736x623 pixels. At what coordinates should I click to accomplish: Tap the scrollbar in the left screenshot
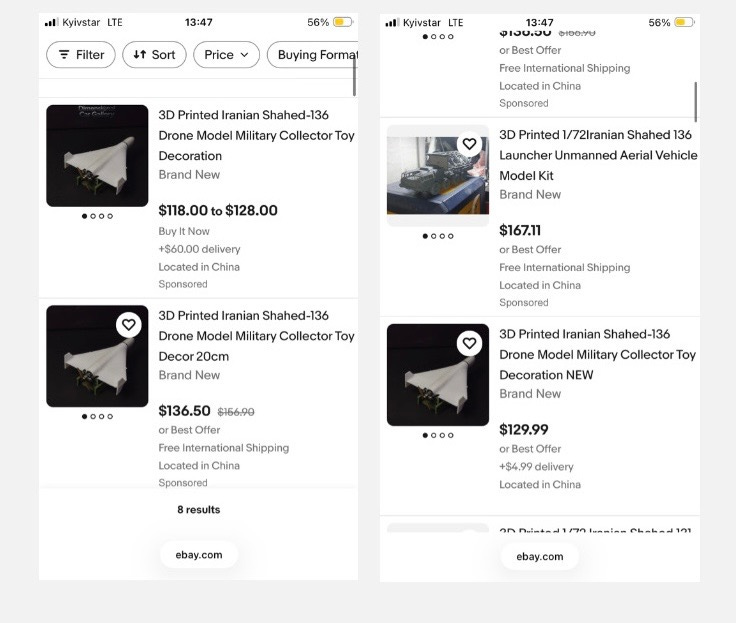pos(354,75)
